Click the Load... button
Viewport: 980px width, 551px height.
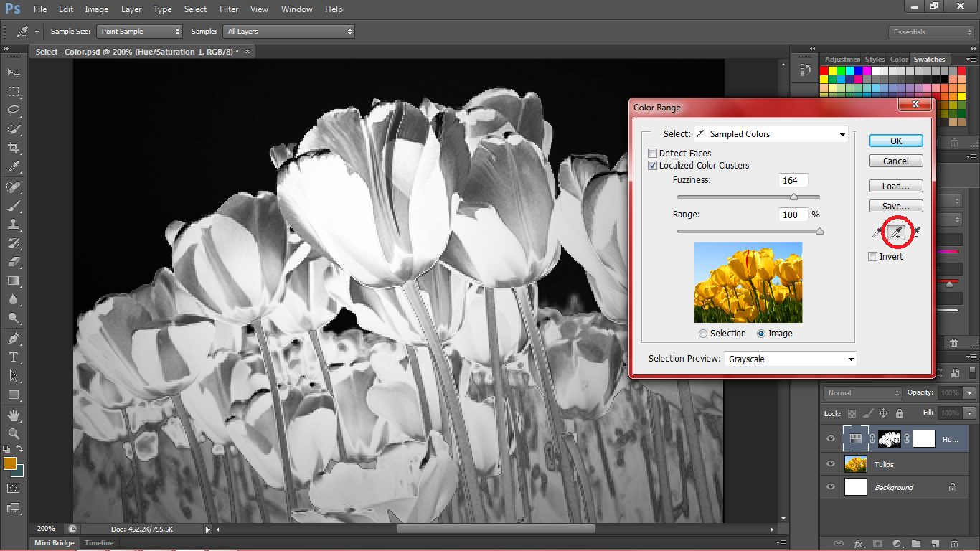tap(896, 186)
